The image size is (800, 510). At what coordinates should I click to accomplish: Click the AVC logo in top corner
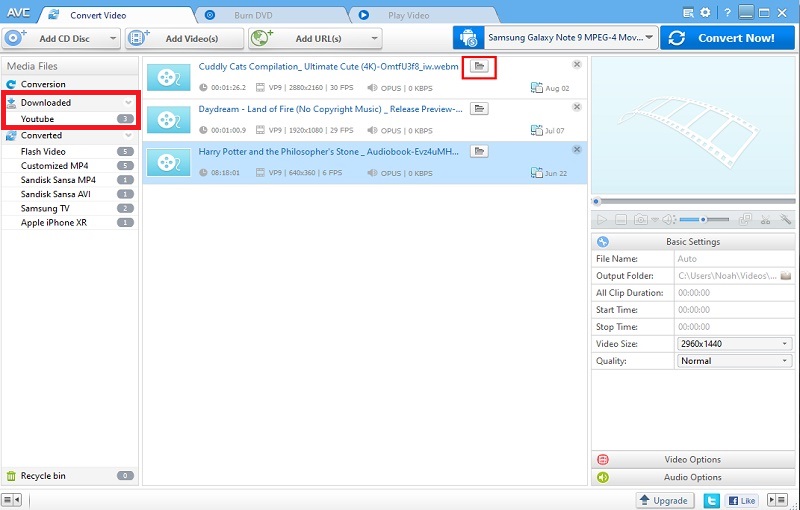[18, 13]
